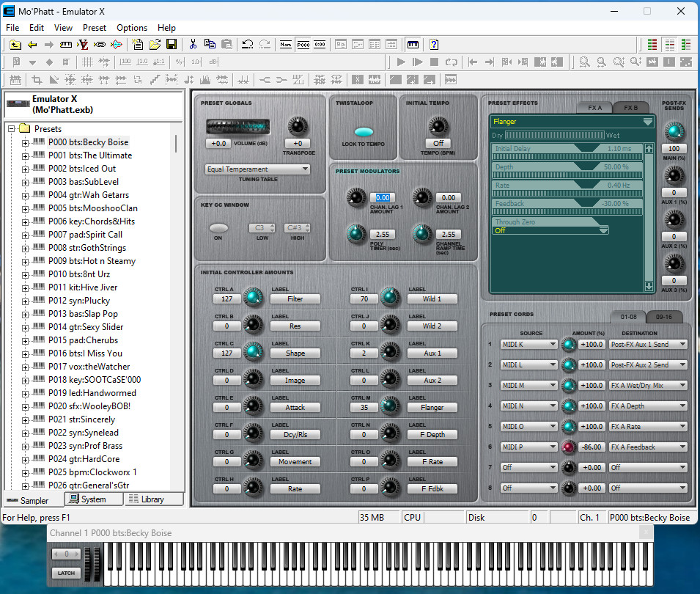
Task: Expand the P000 bts:Becky Boise preset
Action: pyautogui.click(x=25, y=143)
